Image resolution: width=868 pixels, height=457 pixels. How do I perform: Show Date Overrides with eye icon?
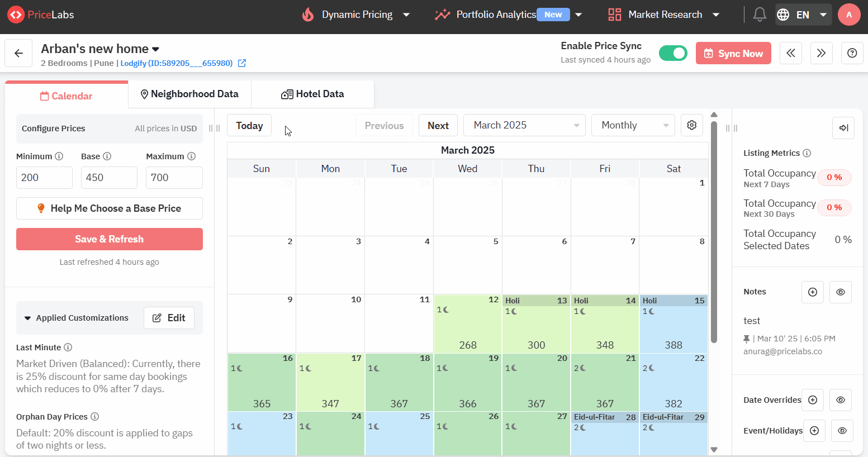pos(840,400)
